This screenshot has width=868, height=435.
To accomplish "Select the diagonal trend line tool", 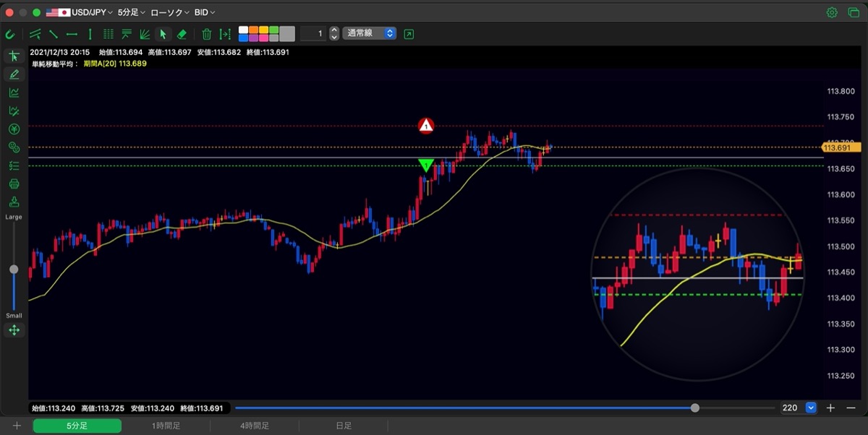I will [x=54, y=33].
